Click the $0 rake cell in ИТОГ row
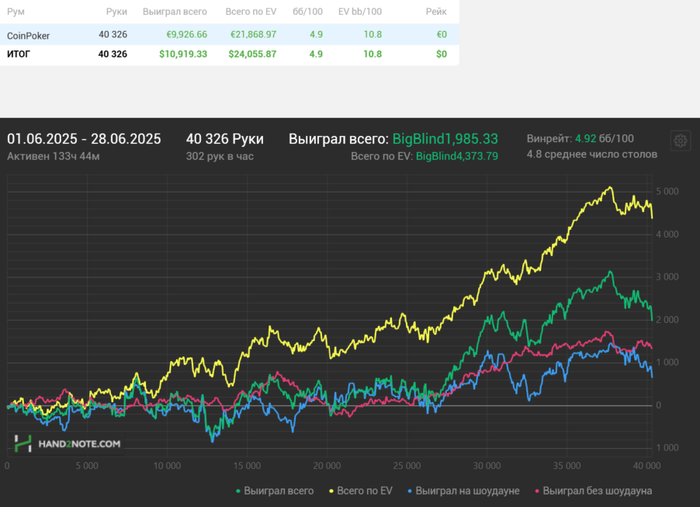The height and width of the screenshot is (507, 700). [x=442, y=54]
